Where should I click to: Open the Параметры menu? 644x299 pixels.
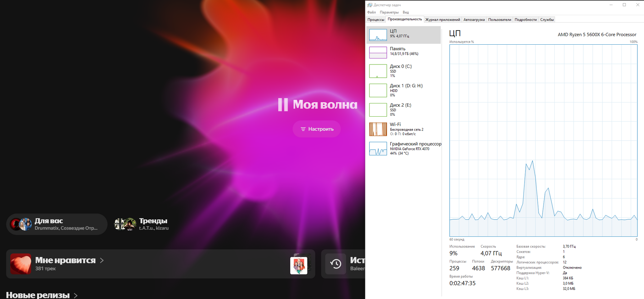coord(389,12)
